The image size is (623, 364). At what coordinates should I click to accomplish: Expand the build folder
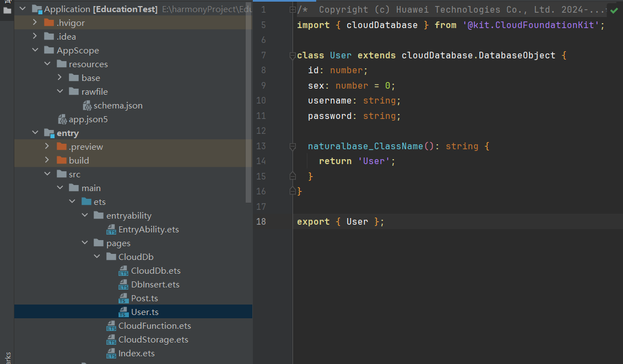tap(47, 160)
